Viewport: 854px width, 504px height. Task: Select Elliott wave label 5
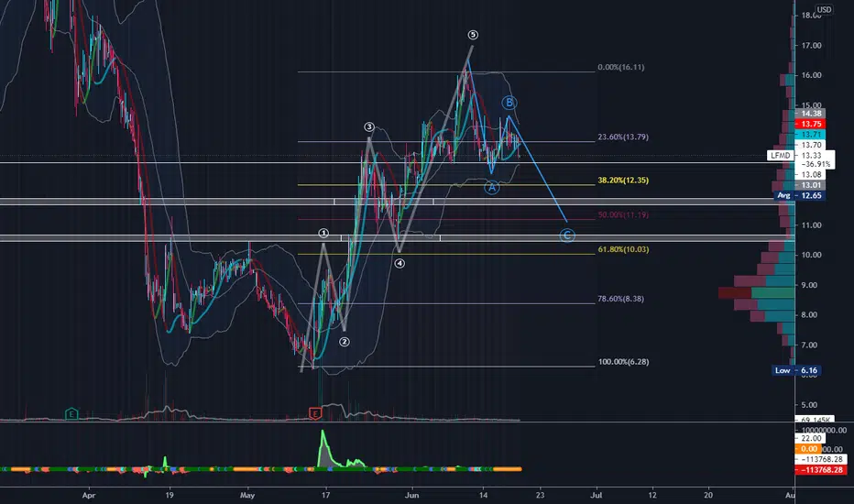point(473,35)
